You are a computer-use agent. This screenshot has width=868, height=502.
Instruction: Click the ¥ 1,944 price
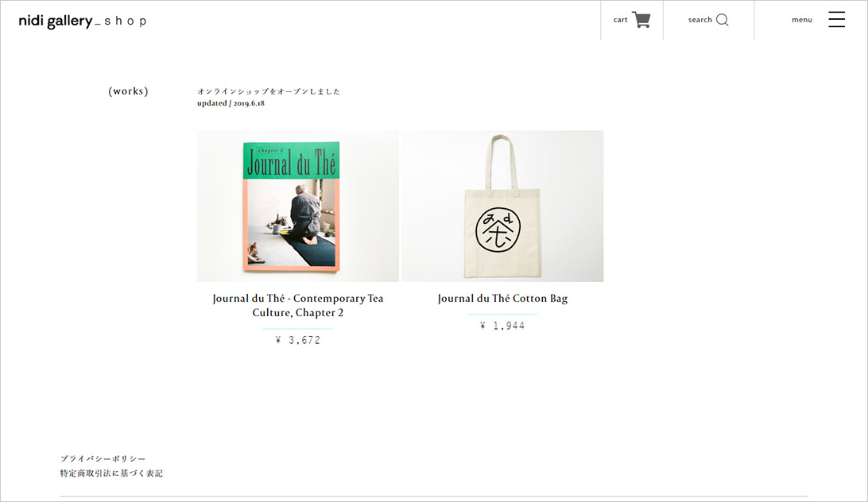click(x=502, y=326)
